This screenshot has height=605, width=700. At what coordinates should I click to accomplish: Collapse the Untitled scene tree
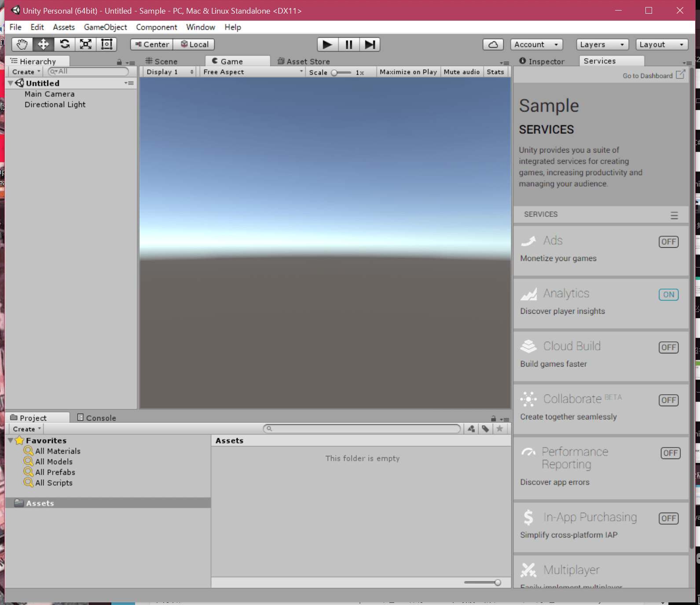pos(11,83)
